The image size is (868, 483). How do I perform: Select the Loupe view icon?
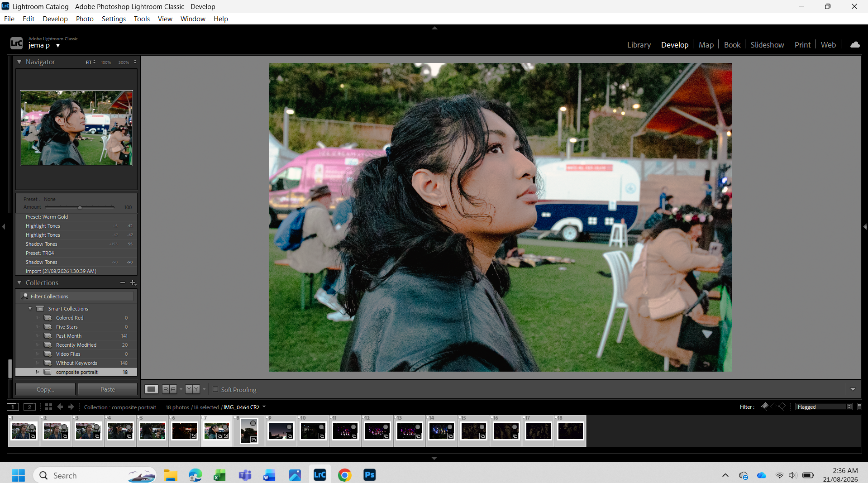151,389
